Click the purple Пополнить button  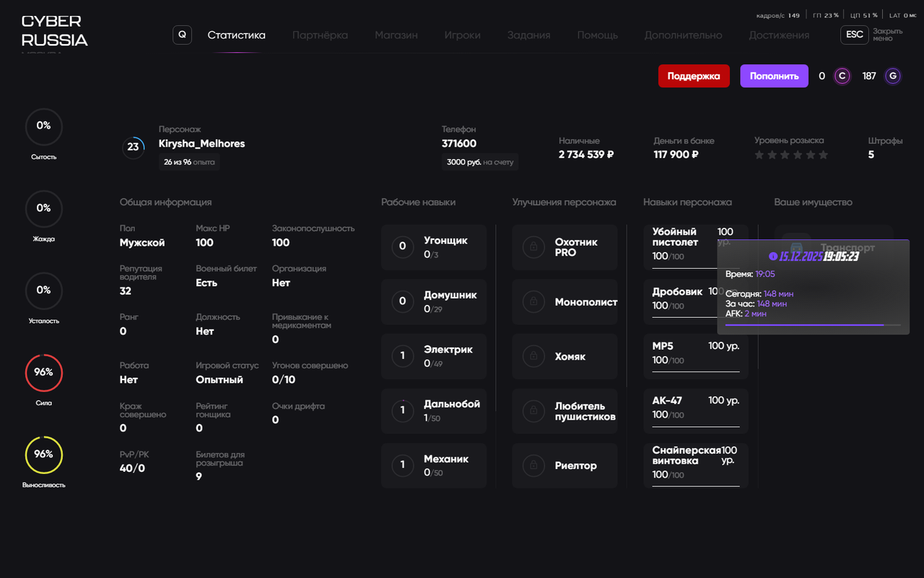click(x=774, y=76)
